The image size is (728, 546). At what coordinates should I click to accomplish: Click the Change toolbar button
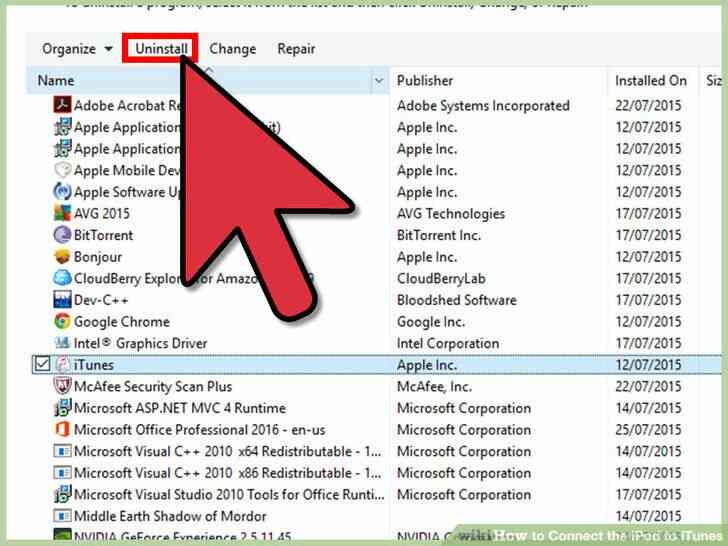tap(233, 48)
